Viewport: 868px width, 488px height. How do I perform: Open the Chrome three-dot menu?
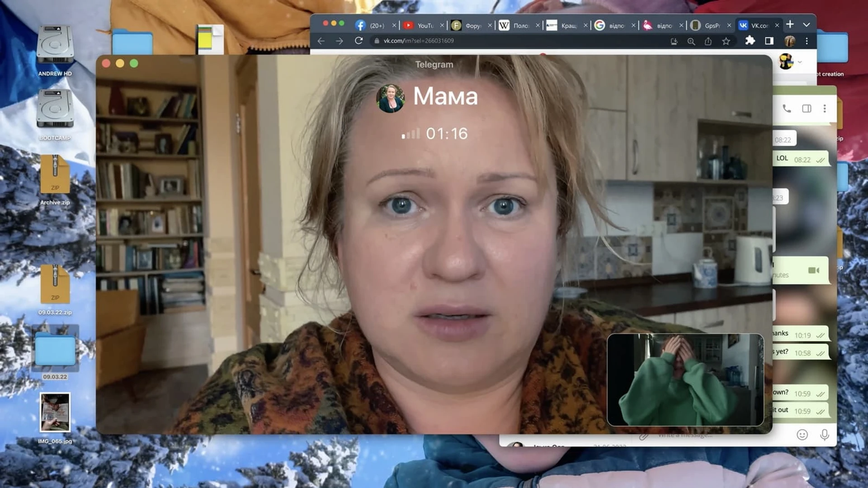807,41
